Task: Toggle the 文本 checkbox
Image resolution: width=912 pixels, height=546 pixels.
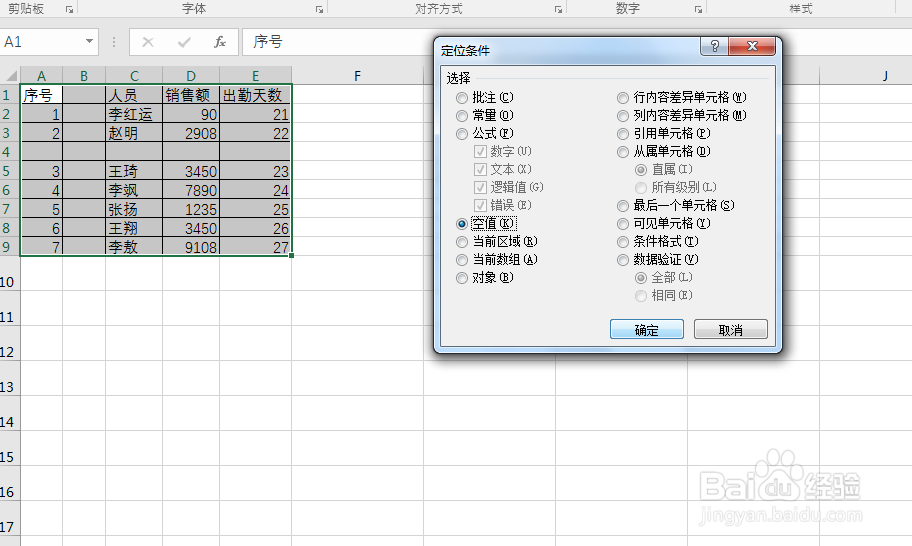Action: pos(480,169)
